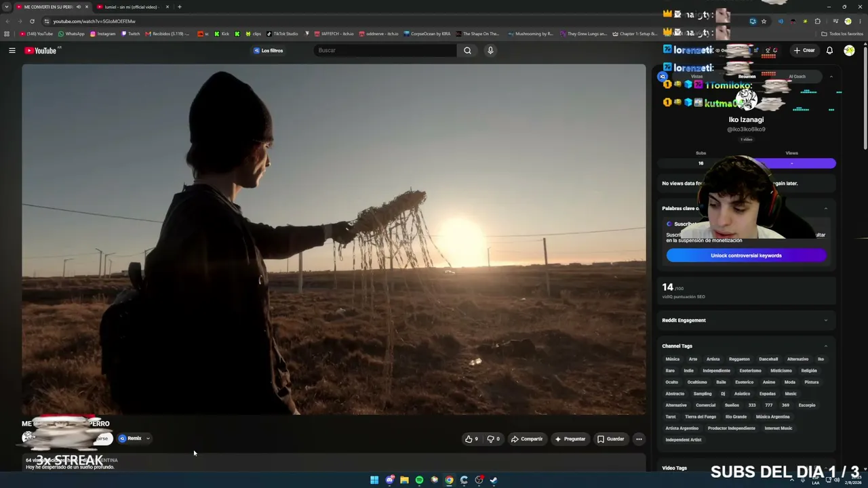This screenshot has width=868, height=488.
Task: Select the Música Argentina tag
Action: pos(772,417)
